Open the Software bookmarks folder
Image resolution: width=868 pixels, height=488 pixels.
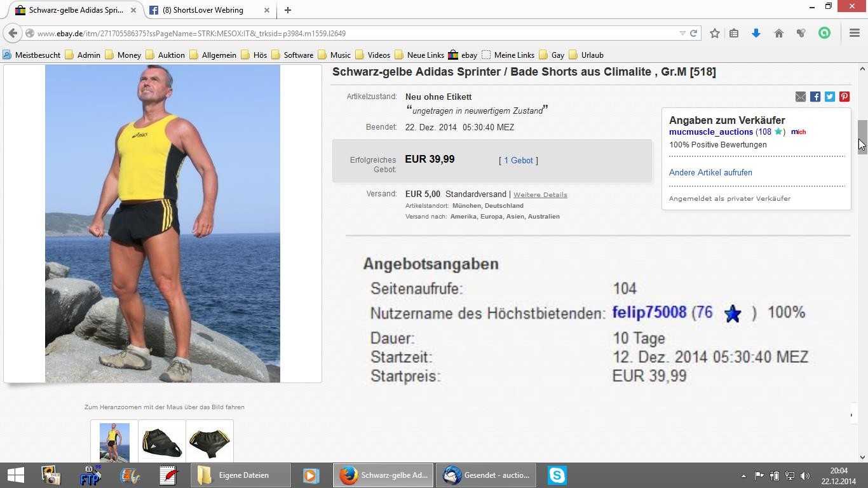(x=292, y=55)
